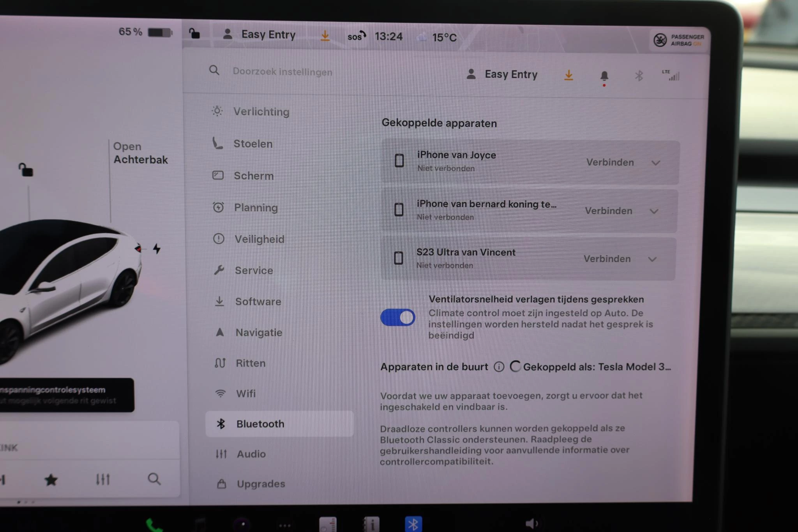Open the Scherm settings panel

click(x=254, y=176)
